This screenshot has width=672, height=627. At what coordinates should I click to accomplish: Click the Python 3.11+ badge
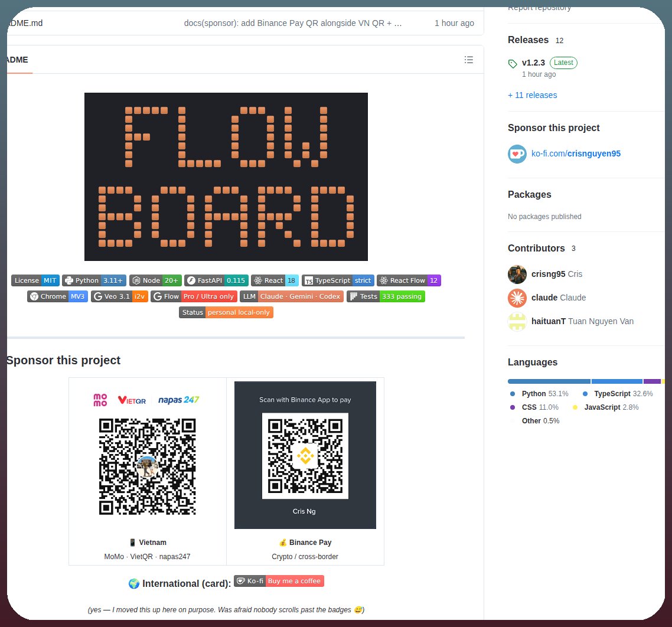pos(94,280)
